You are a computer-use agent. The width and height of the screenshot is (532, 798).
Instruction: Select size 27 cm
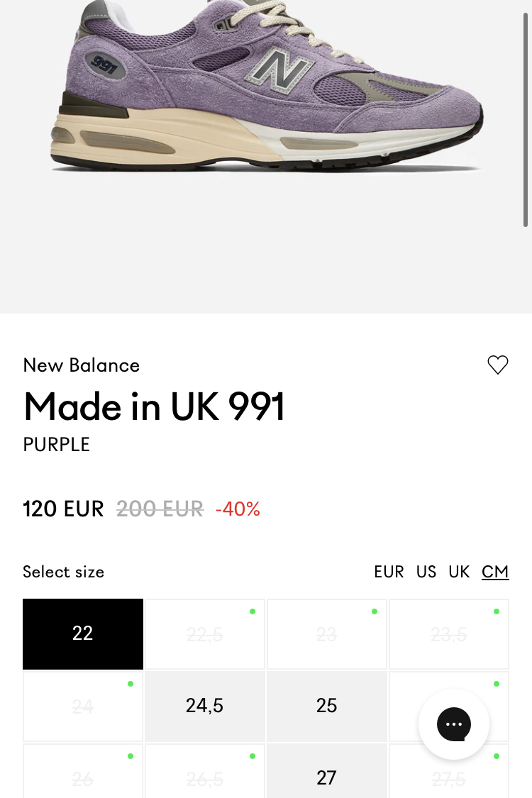(327, 777)
